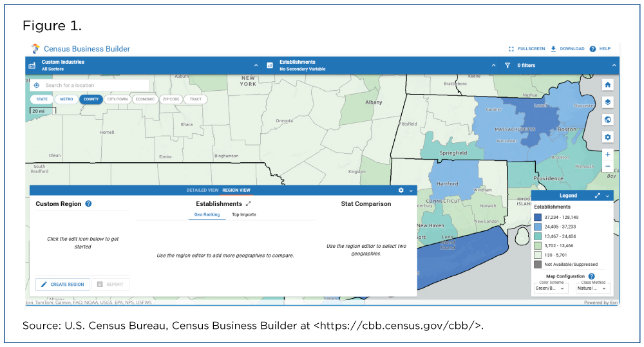This screenshot has width=644, height=347.
Task: Collapse the filters section chevron
Action: tap(614, 65)
